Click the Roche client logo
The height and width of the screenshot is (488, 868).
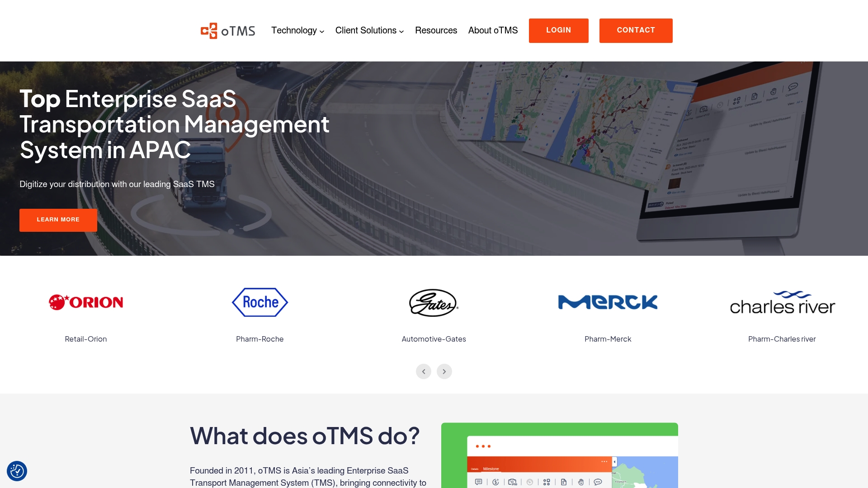click(x=260, y=302)
